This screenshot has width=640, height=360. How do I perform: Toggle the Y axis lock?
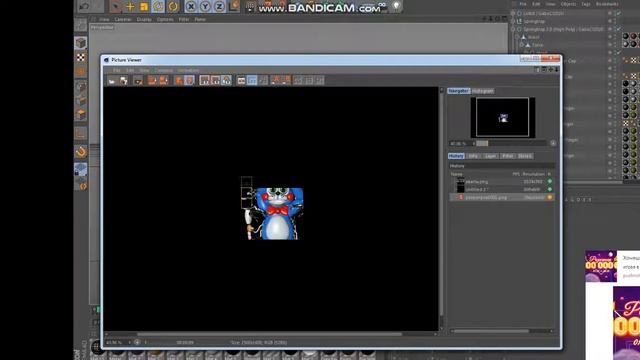pos(205,7)
